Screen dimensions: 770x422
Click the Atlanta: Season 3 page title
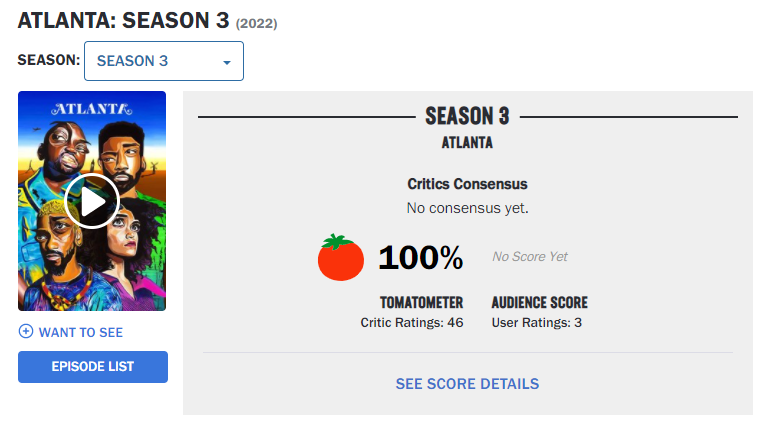(125, 21)
